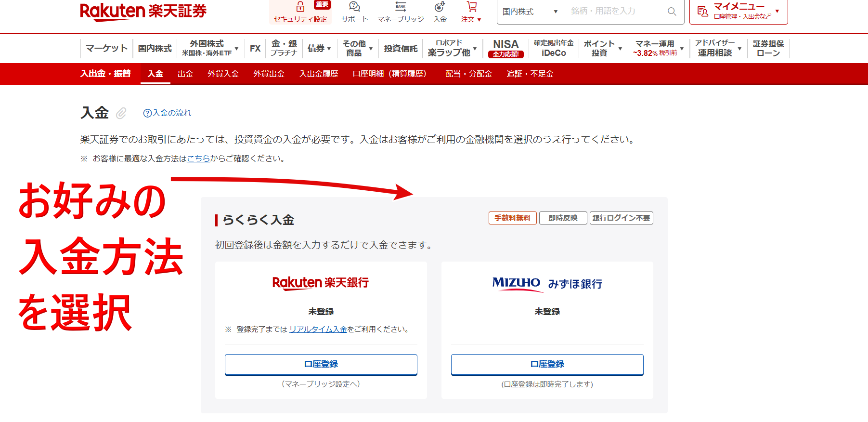Image resolution: width=868 pixels, height=422 pixels.
Task: Click 未登録 status under みずほ銀行
Action: (x=547, y=312)
